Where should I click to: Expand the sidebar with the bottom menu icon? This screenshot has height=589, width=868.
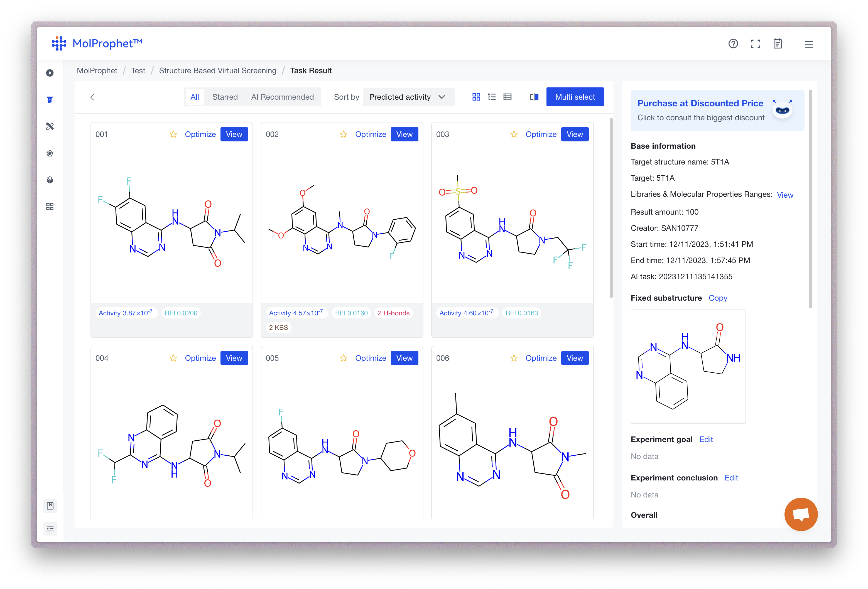50,529
